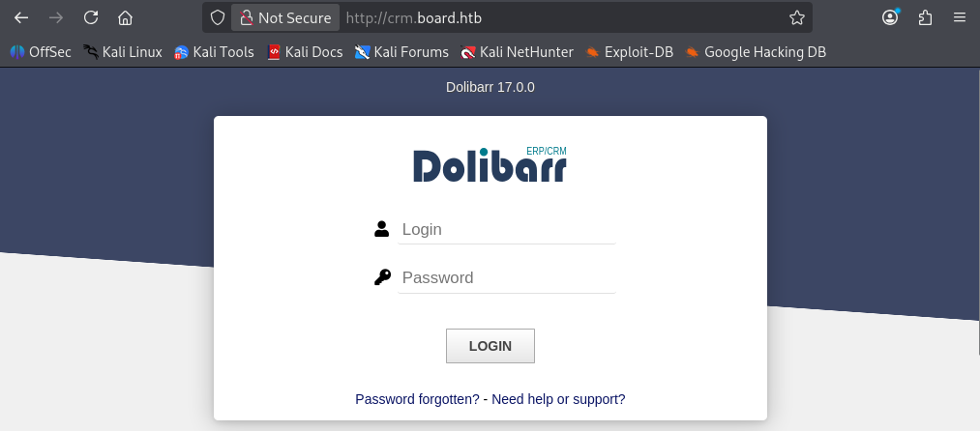Open the Google Hacking DB bookmark
This screenshot has height=431, width=980.
coord(756,52)
